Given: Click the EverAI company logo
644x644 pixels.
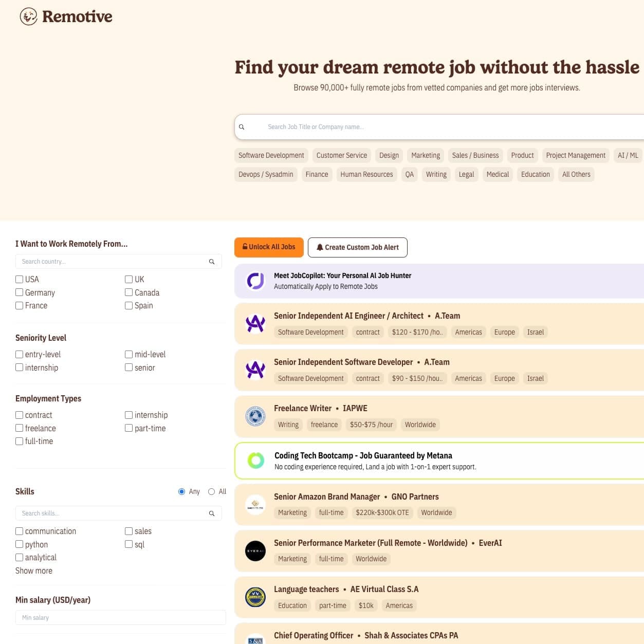Looking at the screenshot, I should coord(255,550).
